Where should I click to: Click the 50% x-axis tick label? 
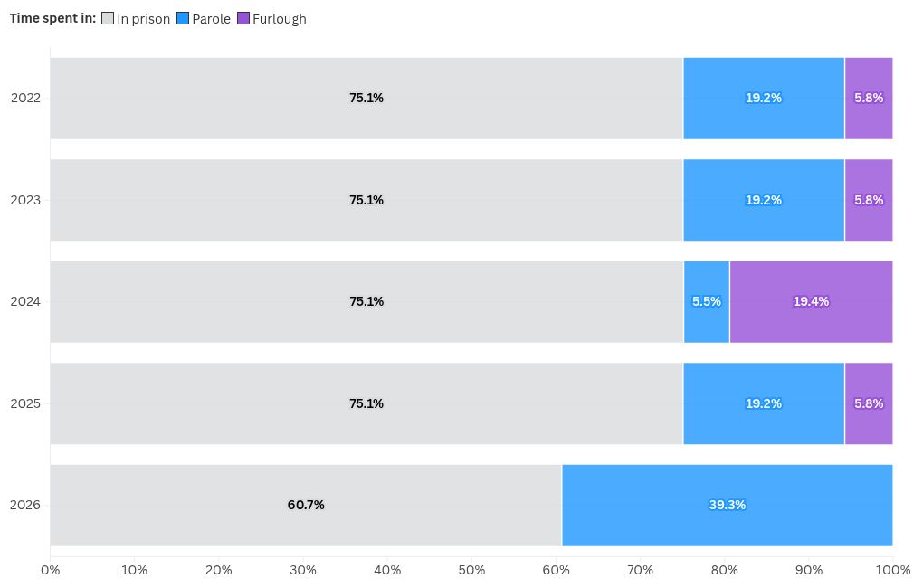pos(472,570)
